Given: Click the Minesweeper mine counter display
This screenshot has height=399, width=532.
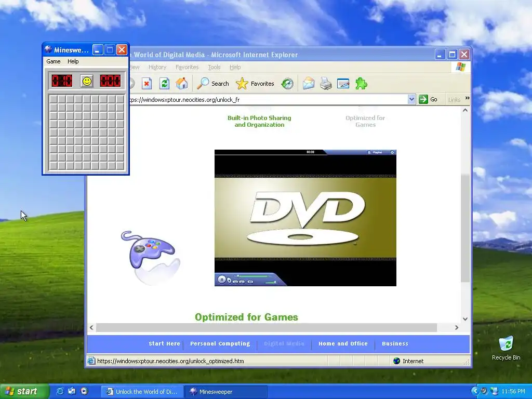Looking at the screenshot, I should [x=62, y=81].
